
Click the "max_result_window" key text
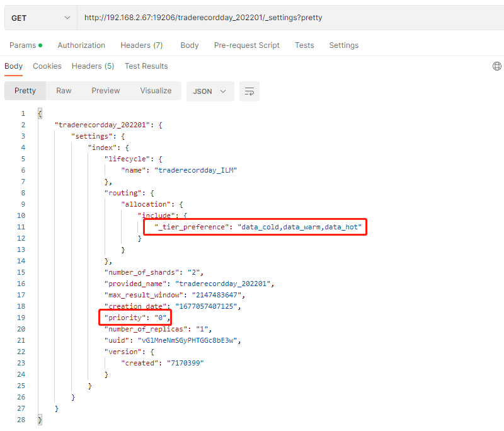[144, 295]
